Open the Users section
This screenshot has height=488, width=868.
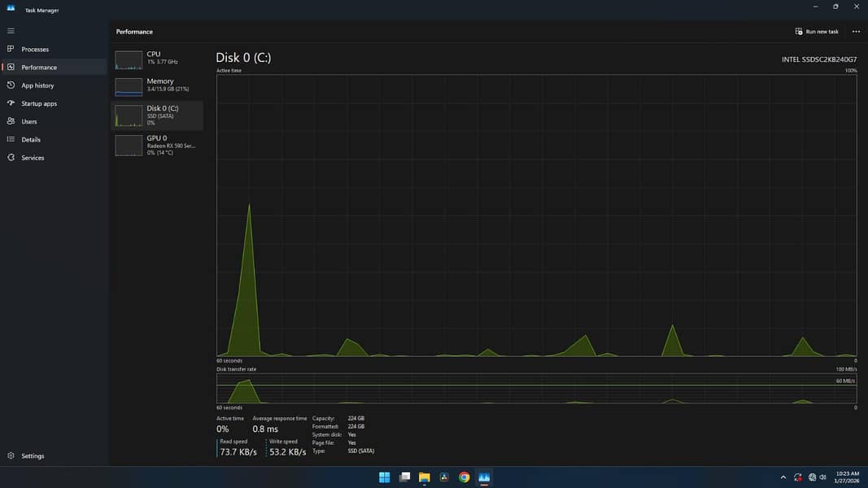tap(28, 120)
